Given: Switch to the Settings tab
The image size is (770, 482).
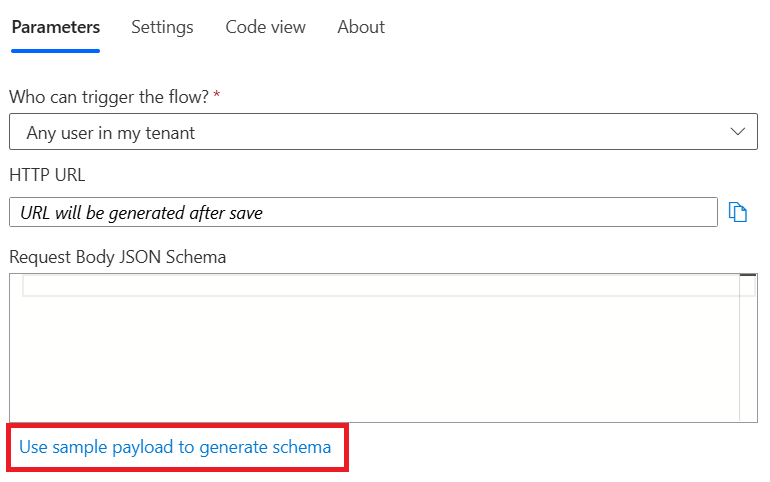Looking at the screenshot, I should 162,27.
